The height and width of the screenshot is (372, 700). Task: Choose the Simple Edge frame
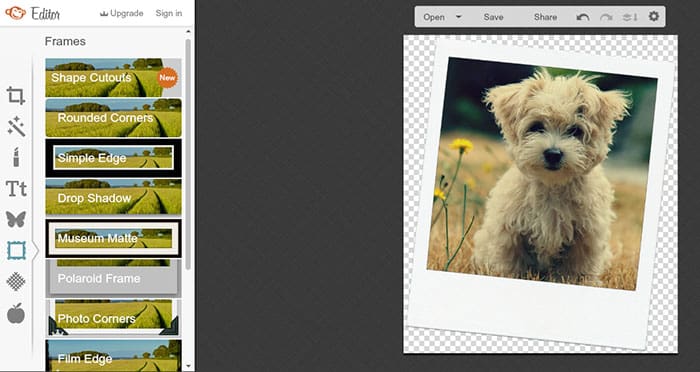113,158
